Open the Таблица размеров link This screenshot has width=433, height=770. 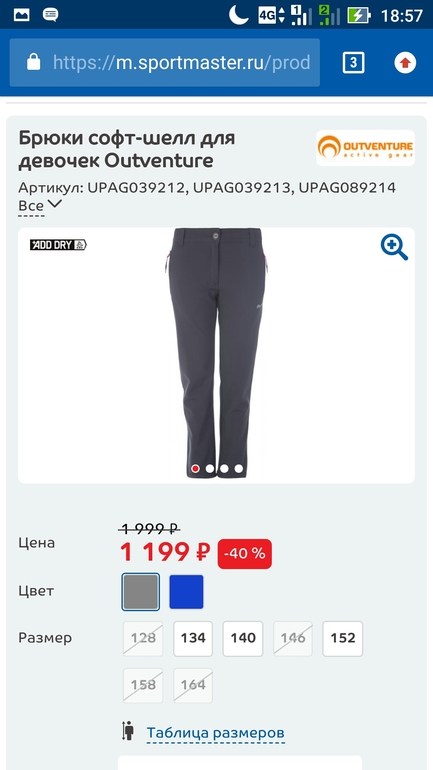[x=216, y=733]
